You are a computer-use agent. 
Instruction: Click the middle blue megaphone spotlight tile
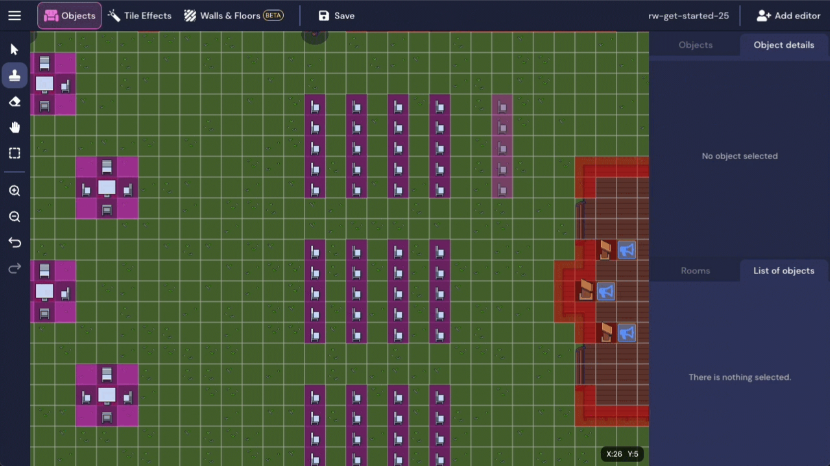tap(606, 291)
